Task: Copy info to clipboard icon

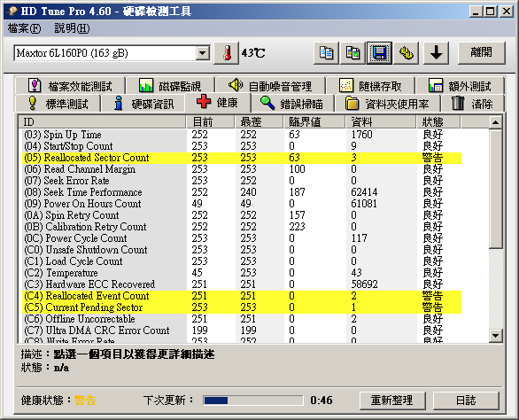Action: click(x=326, y=53)
